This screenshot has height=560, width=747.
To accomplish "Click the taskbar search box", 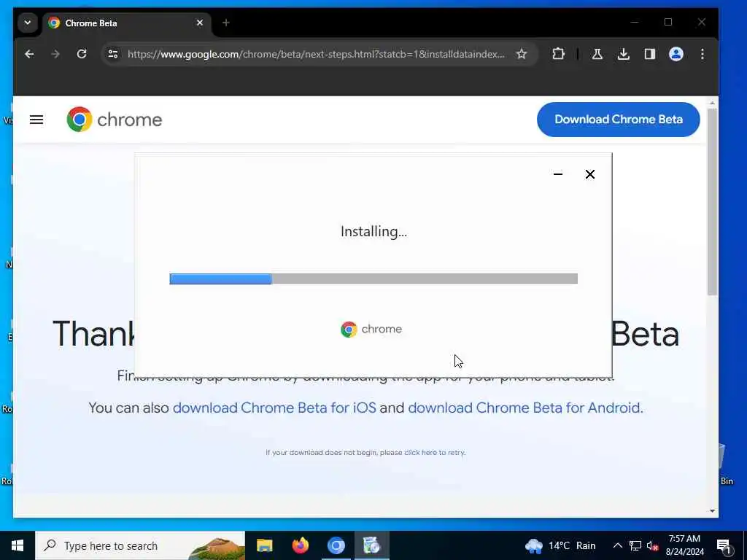I will (140, 545).
